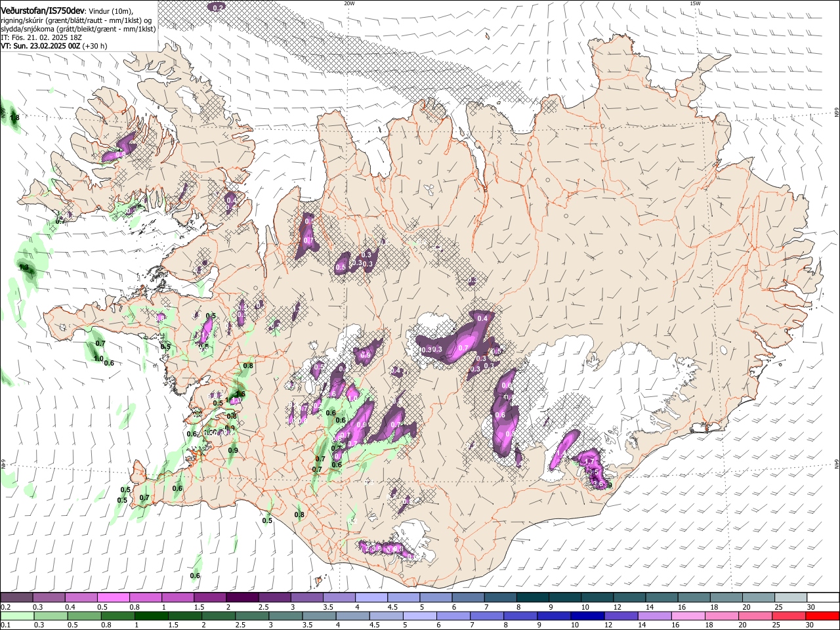Click the 'slydda/snjókoma' legend description line
The image size is (840, 630).
[x=78, y=29]
